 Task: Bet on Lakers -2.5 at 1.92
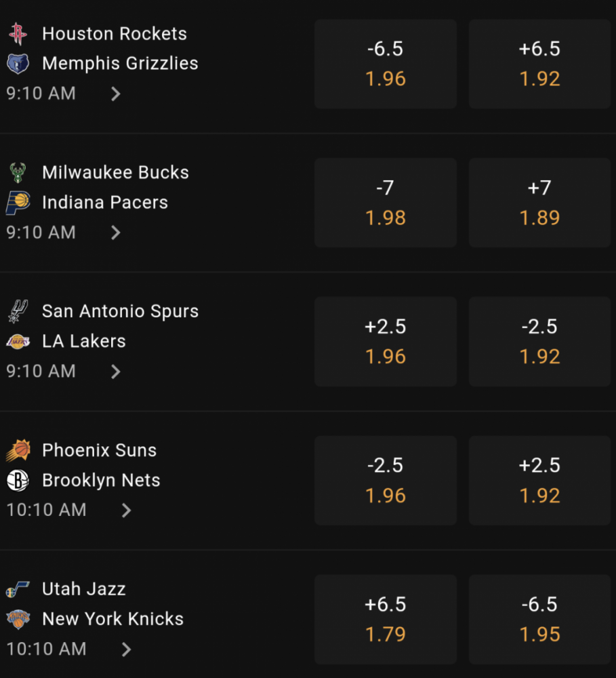point(539,342)
